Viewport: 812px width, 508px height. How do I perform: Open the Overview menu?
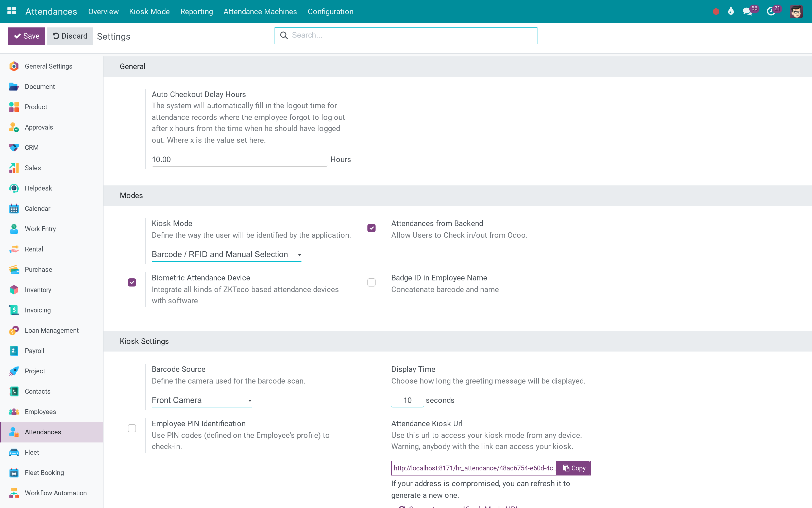point(103,12)
